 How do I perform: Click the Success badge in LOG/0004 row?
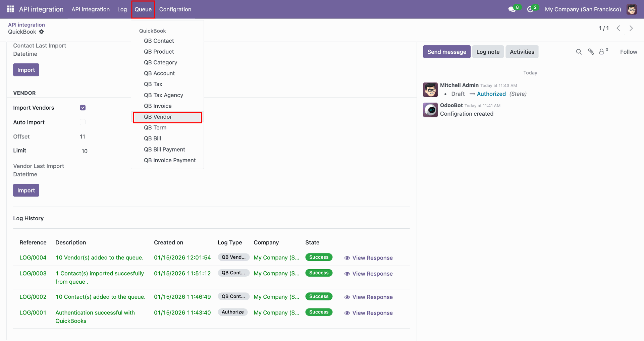tap(319, 257)
